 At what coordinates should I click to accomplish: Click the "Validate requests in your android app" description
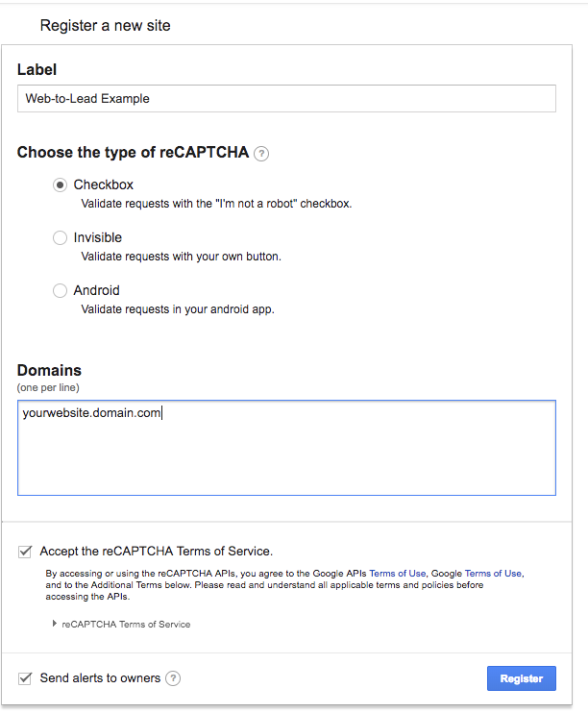(x=178, y=309)
